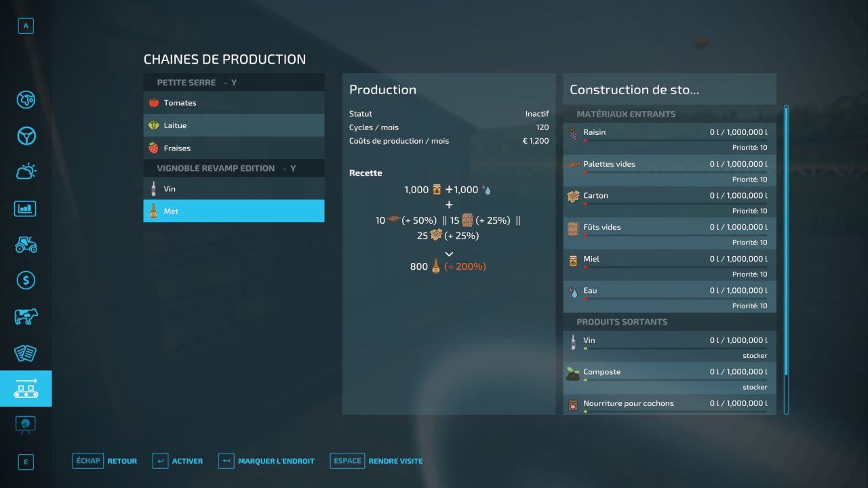Viewport: 868px width, 488px height.
Task: Click the A key page-up indicator
Action: (26, 26)
